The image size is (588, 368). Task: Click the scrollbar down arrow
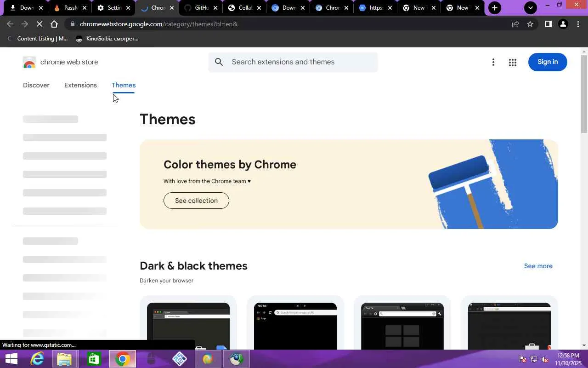click(584, 345)
